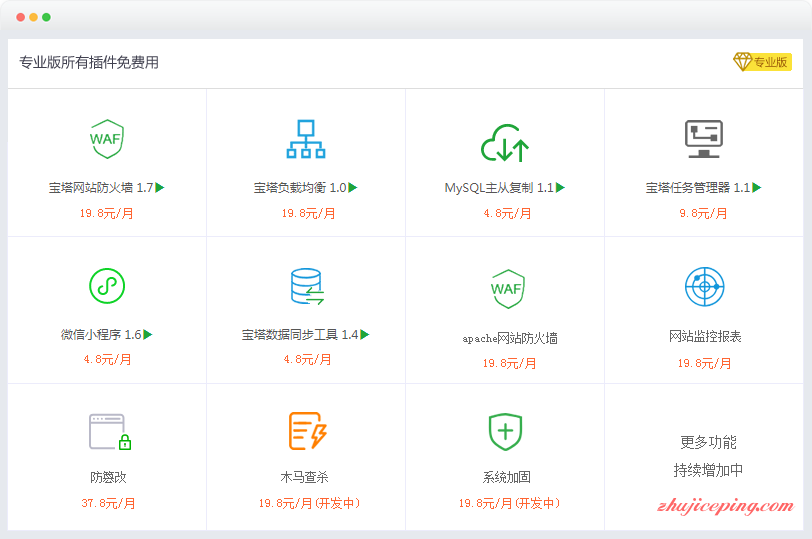812x539 pixels.
Task: Click the 宝塔负载均衡 network tree icon
Action: point(306,139)
